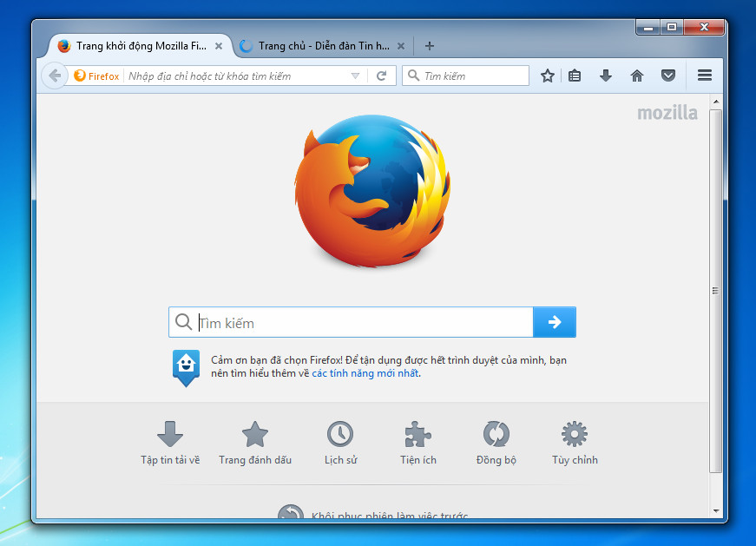Open Đồng bộ sync icon
The width and height of the screenshot is (756, 546).
(x=496, y=434)
